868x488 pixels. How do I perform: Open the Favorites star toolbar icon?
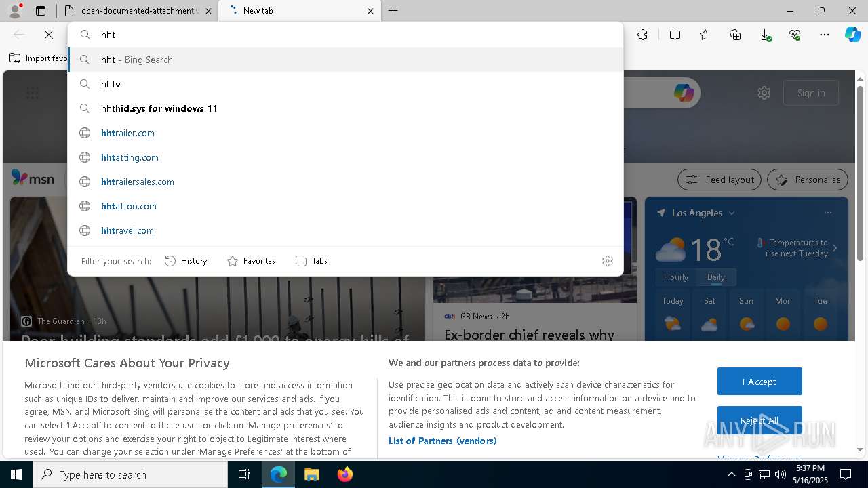705,35
